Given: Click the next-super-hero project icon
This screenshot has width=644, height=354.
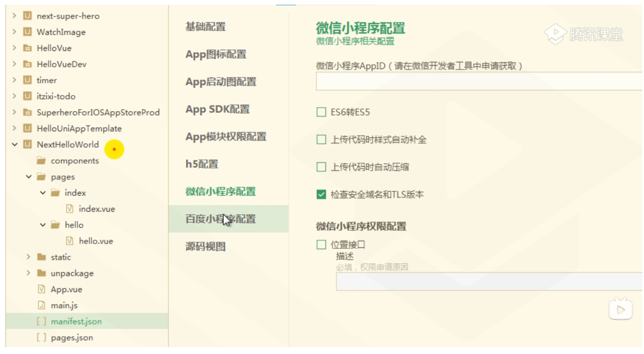Looking at the screenshot, I should tap(28, 16).
